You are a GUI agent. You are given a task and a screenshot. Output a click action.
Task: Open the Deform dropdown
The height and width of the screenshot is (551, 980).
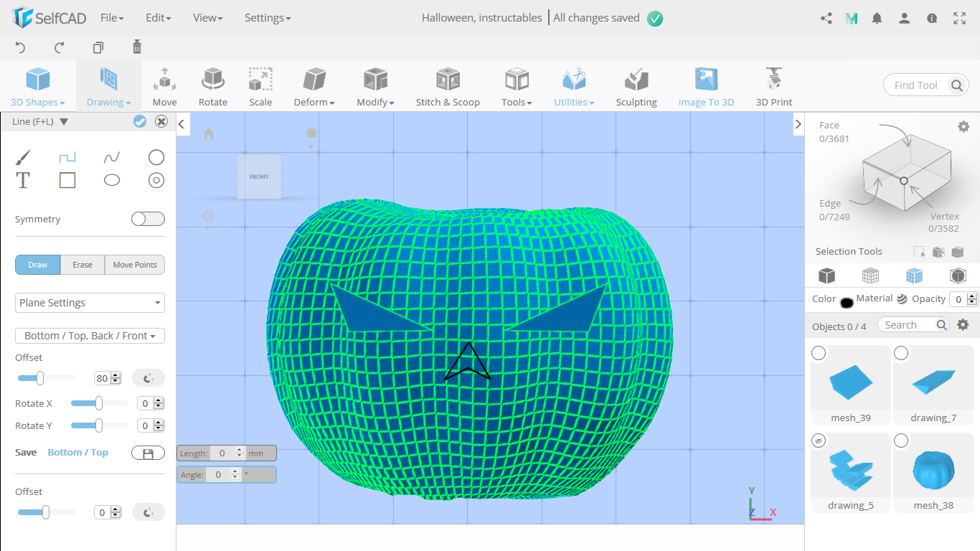[x=314, y=87]
